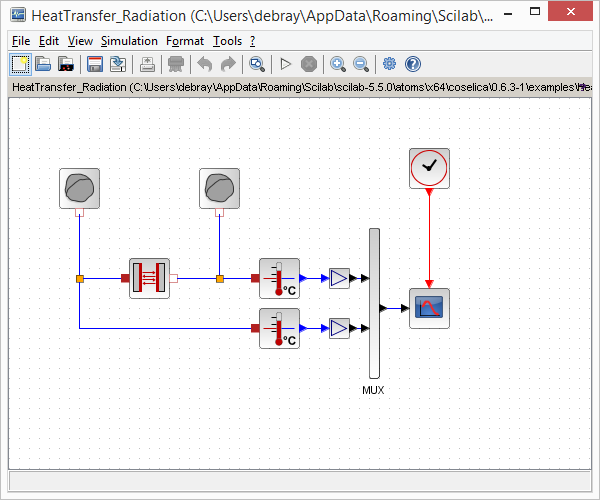This screenshot has width=600, height=500.
Task: Redo last action
Action: [x=228, y=64]
